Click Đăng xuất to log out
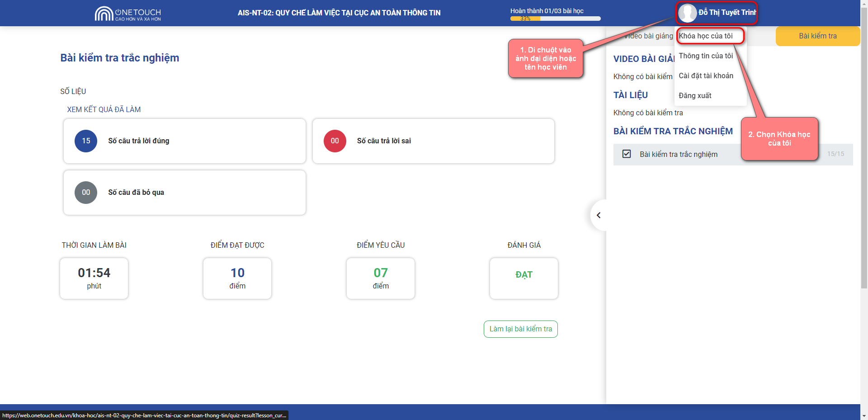This screenshot has height=420, width=868. 695,96
